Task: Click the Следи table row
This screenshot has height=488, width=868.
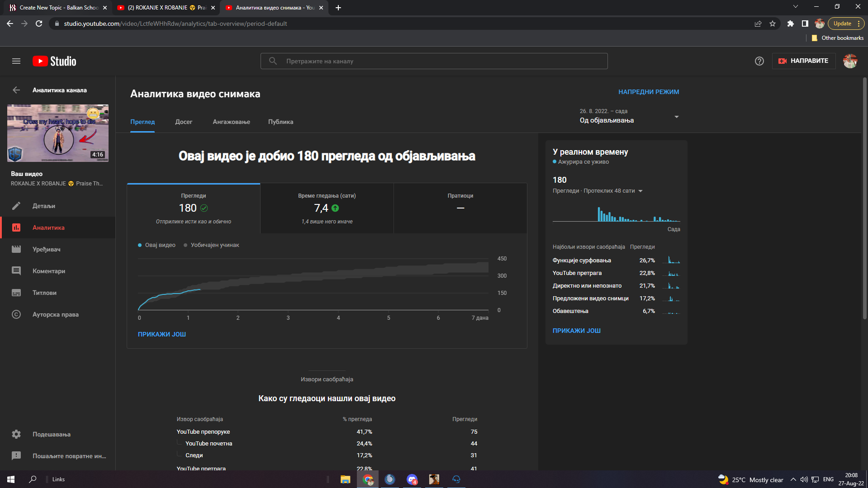Action: coord(327,455)
